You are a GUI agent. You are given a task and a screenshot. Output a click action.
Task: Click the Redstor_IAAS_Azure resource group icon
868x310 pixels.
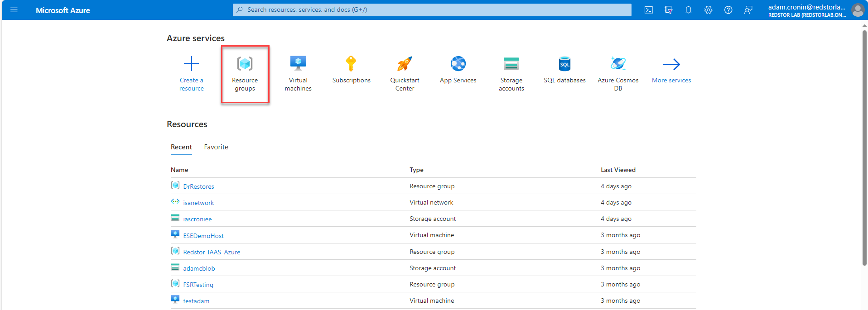(x=175, y=251)
